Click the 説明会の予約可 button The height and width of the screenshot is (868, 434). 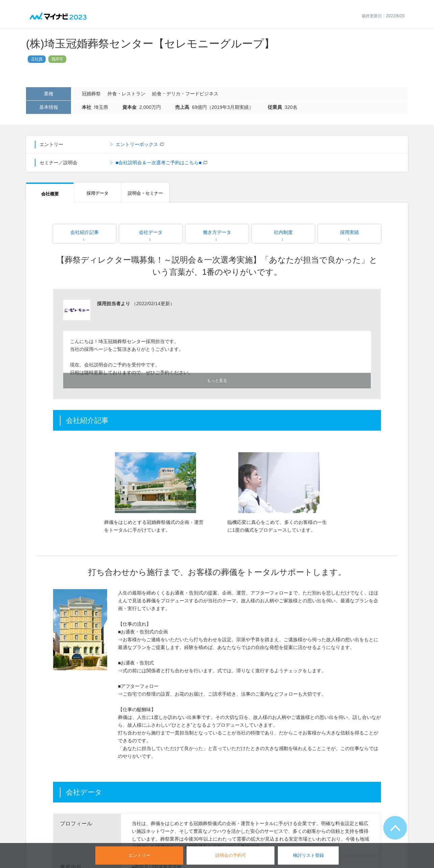[231, 855]
